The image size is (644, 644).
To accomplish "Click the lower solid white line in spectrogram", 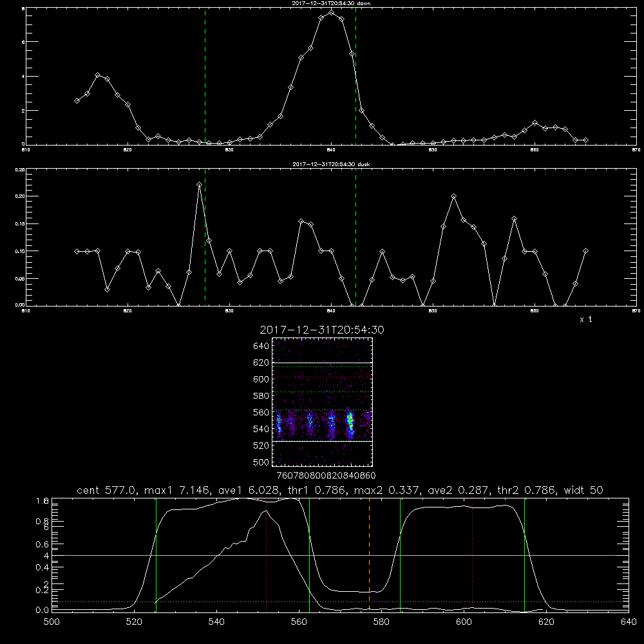I will tap(323, 441).
